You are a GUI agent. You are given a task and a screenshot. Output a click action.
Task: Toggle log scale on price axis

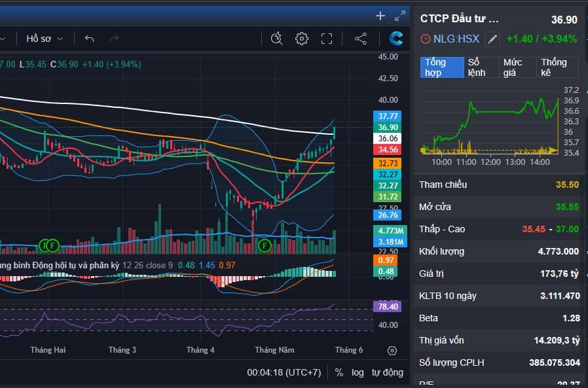(358, 372)
